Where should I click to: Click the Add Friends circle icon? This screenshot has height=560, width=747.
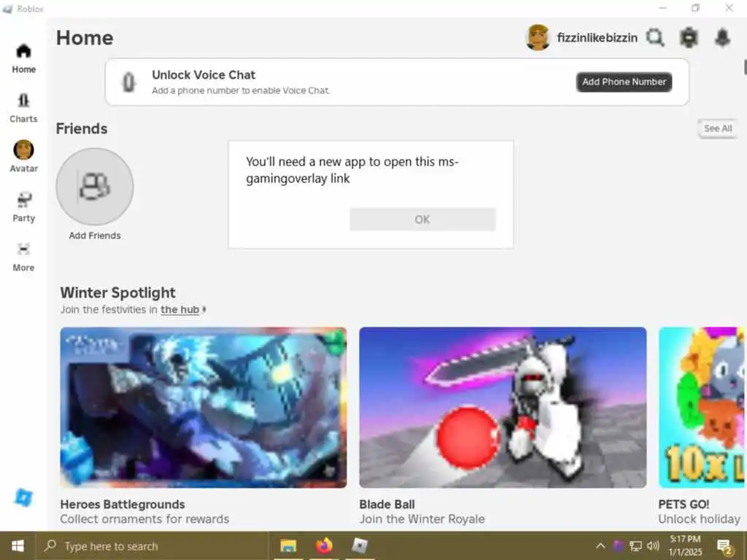[95, 186]
